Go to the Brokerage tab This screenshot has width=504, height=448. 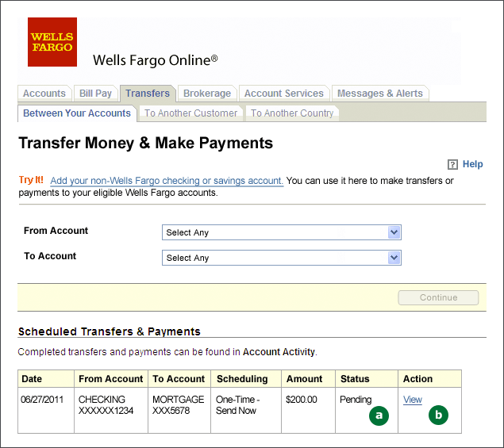point(207,93)
